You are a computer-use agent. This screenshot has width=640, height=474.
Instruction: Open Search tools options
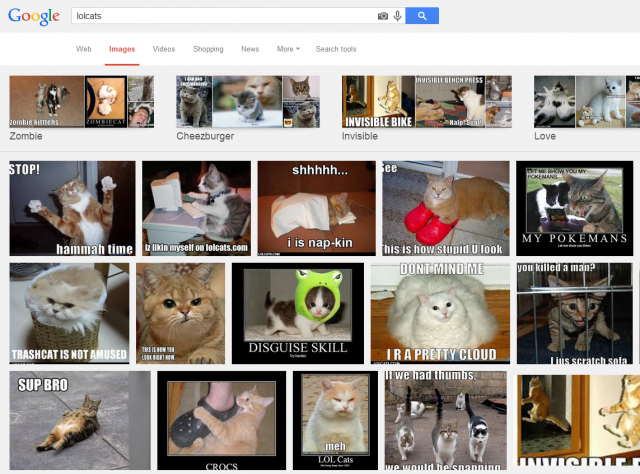[336, 49]
